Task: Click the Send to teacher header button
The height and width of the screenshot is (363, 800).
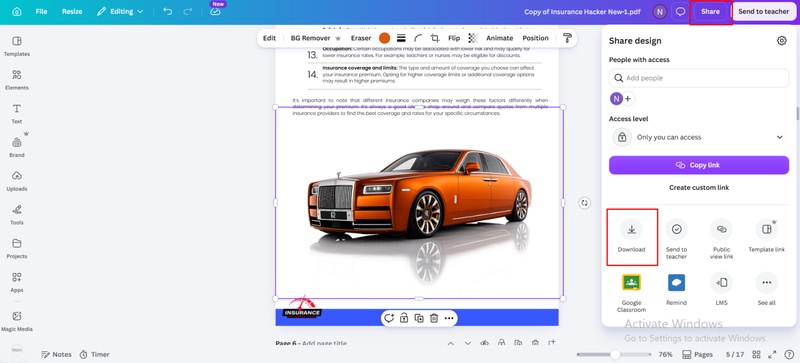Action: pyautogui.click(x=763, y=11)
